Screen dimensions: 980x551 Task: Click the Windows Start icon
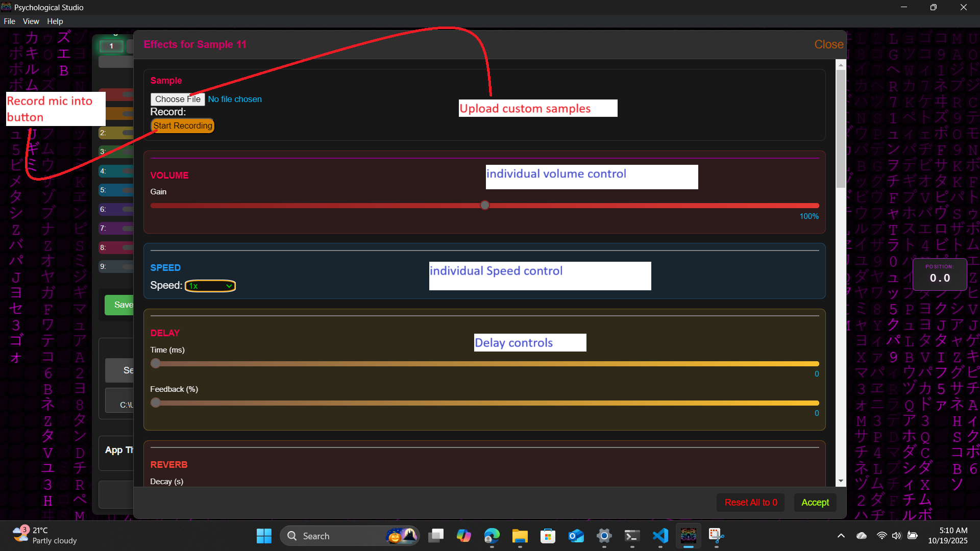(x=264, y=536)
